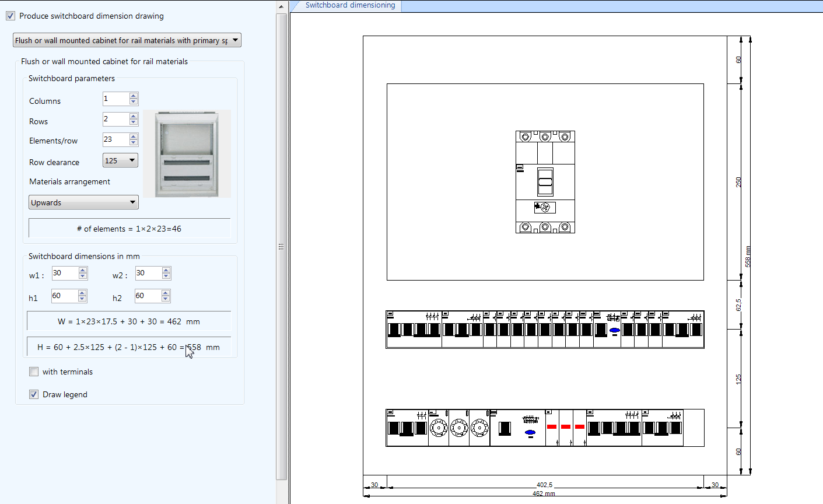Click the wall cabinet preview picture
The image size is (823, 504).
pyautogui.click(x=187, y=153)
